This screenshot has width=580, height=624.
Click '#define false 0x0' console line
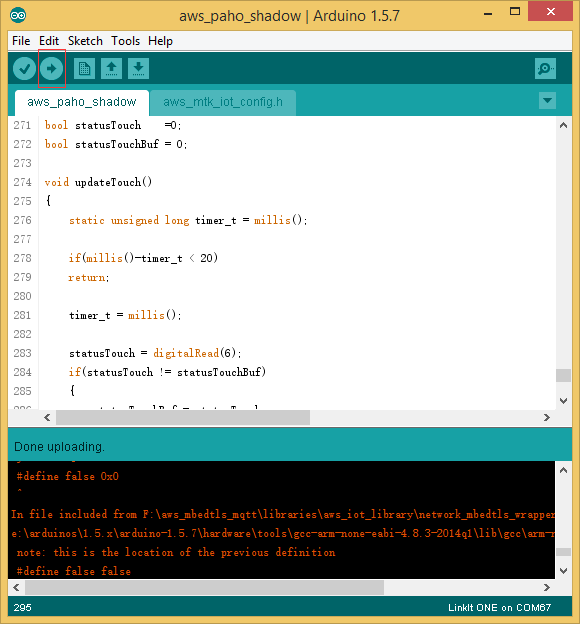(68, 476)
